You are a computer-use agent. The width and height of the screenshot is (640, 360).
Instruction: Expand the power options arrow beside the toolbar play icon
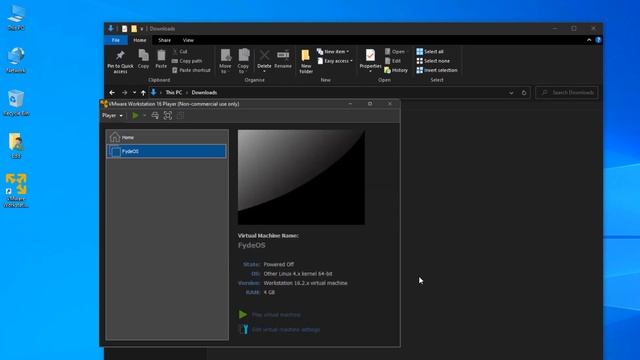[x=144, y=116]
